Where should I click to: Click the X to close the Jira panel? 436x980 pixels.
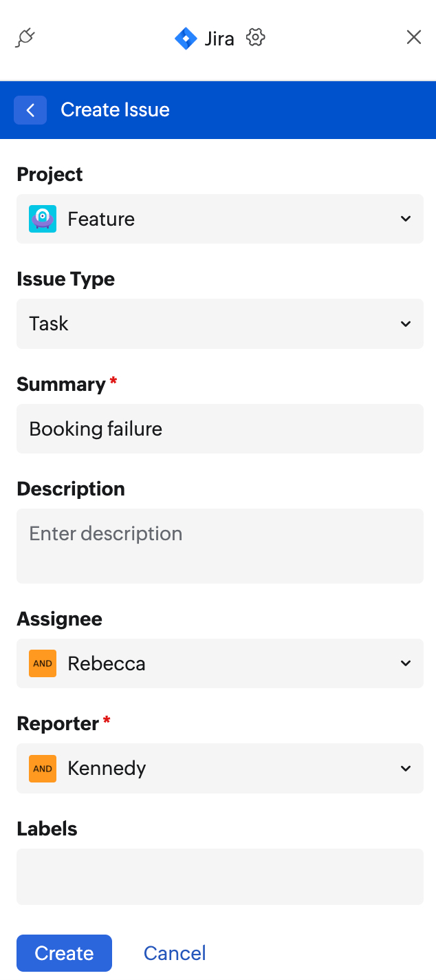[413, 37]
